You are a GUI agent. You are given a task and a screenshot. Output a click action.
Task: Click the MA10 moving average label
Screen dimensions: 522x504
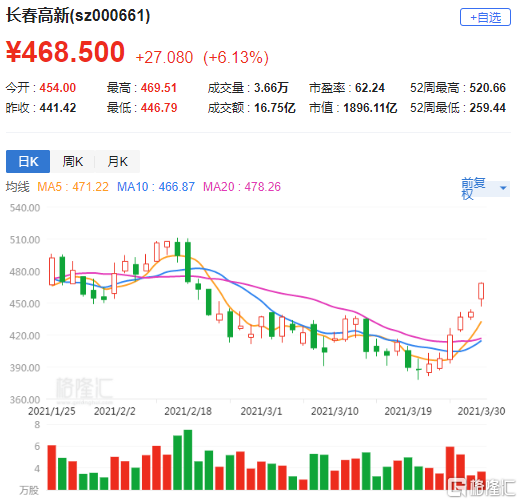tap(156, 187)
